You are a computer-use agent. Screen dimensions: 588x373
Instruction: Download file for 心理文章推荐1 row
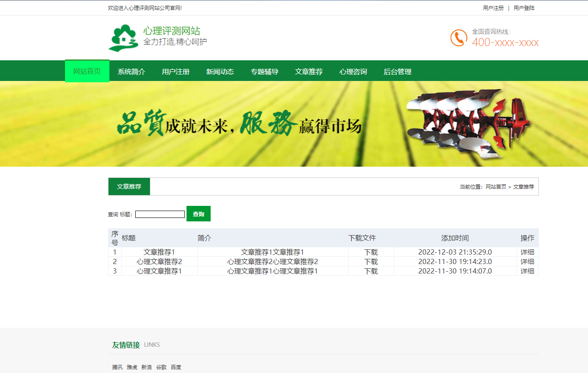[371, 271]
